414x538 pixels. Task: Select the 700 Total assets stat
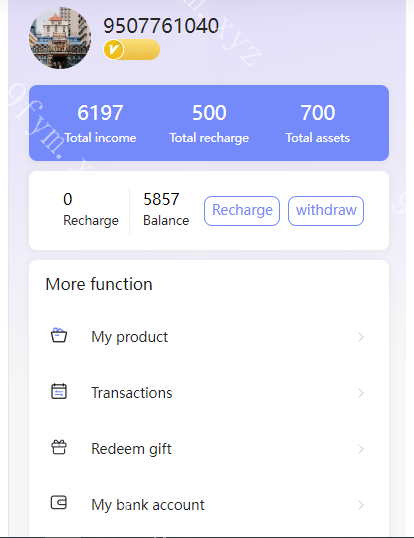(x=318, y=123)
